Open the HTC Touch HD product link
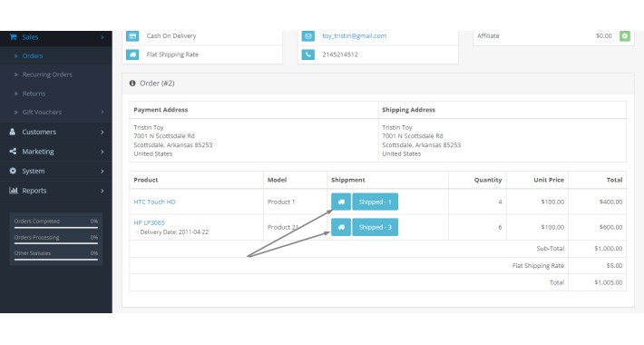The width and height of the screenshot is (644, 345). (154, 202)
